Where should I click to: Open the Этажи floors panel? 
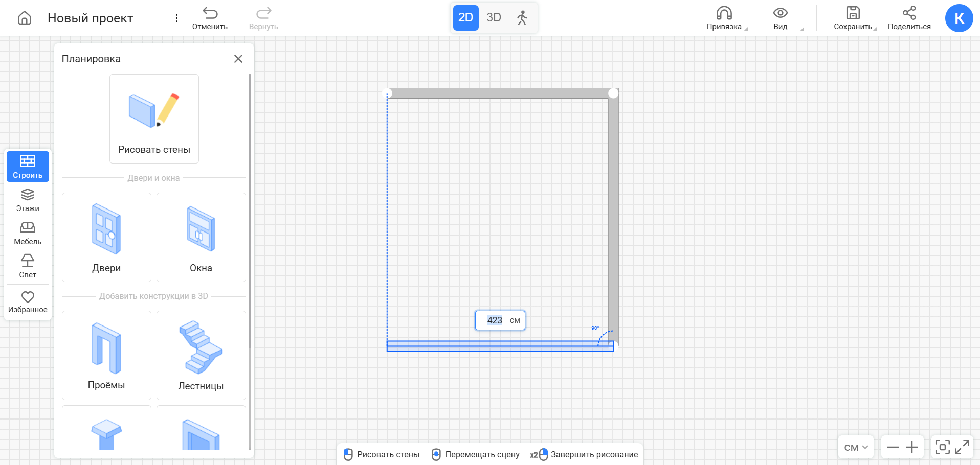(28, 200)
